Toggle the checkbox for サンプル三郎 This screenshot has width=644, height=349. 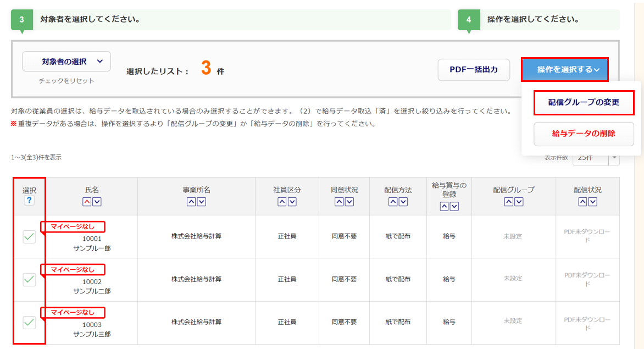point(29,323)
